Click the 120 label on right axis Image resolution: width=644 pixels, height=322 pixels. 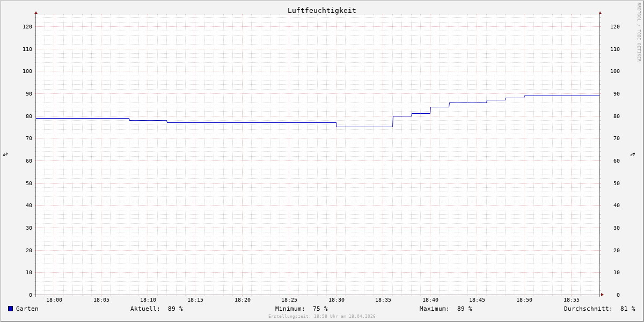615,26
